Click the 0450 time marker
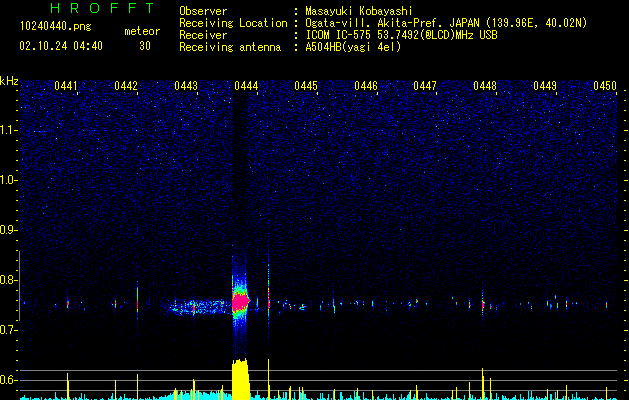 coord(605,86)
